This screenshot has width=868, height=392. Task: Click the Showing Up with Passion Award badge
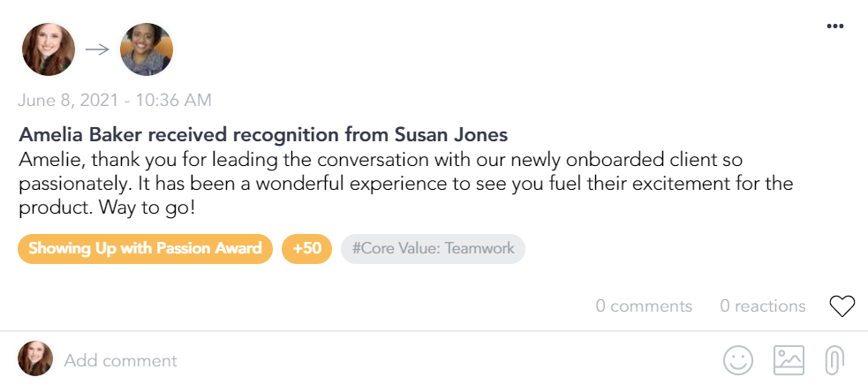pos(145,248)
